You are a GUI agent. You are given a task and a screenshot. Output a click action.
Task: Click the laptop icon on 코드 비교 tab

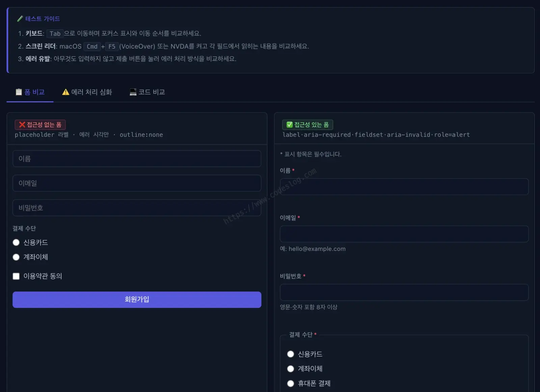133,92
